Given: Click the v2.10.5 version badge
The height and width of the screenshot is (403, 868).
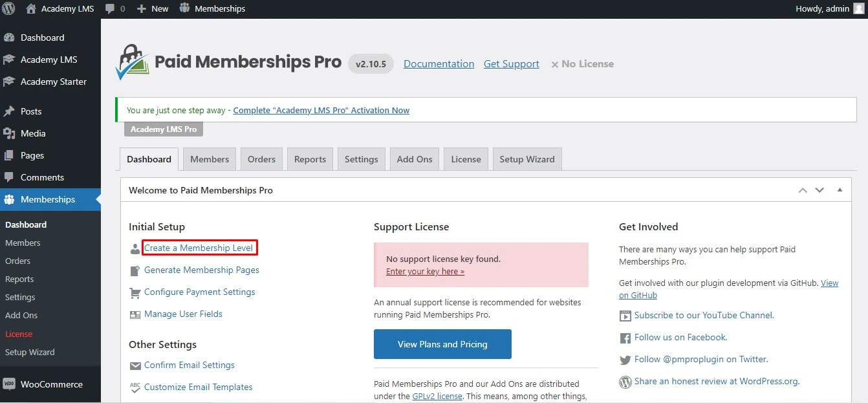Looking at the screenshot, I should (x=371, y=64).
